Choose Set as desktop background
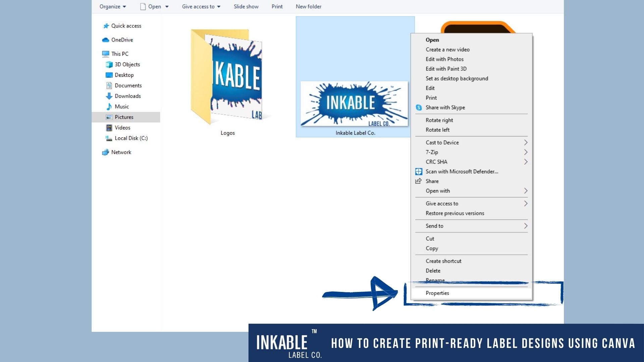This screenshot has width=644, height=362. [x=457, y=78]
